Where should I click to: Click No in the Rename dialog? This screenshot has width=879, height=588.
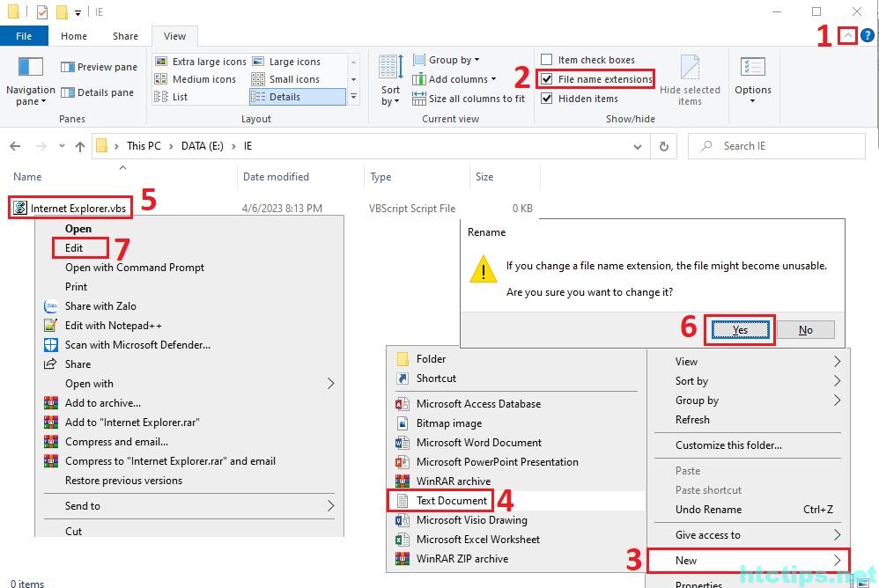pyautogui.click(x=805, y=330)
